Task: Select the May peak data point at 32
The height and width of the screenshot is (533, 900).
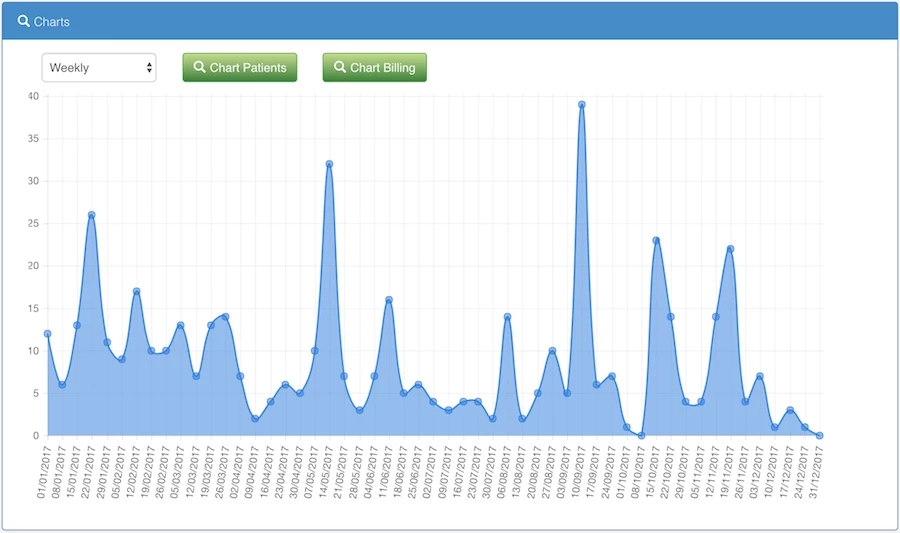Action: [329, 164]
